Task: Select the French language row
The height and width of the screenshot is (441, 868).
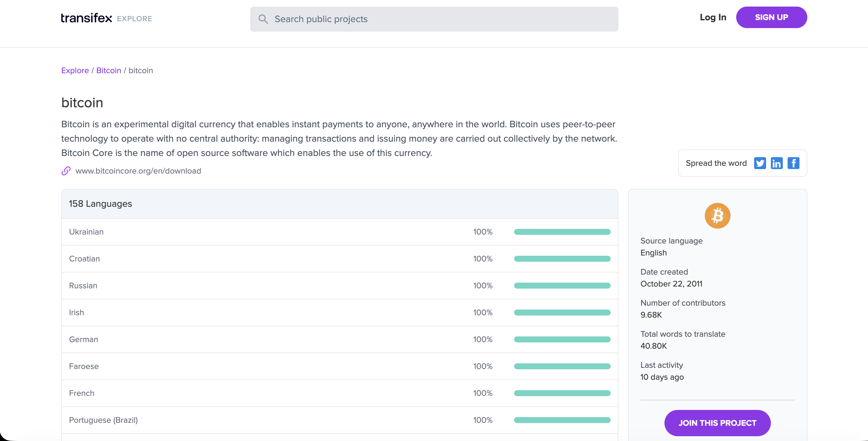Action: click(x=340, y=393)
